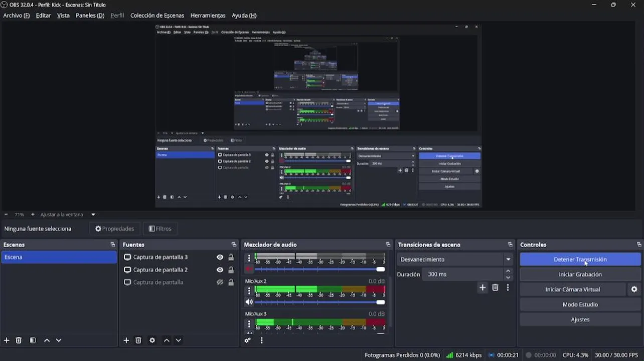Open preview scaling dropdown arrow
Image resolution: width=644 pixels, height=361 pixels.
pyautogui.click(x=93, y=215)
